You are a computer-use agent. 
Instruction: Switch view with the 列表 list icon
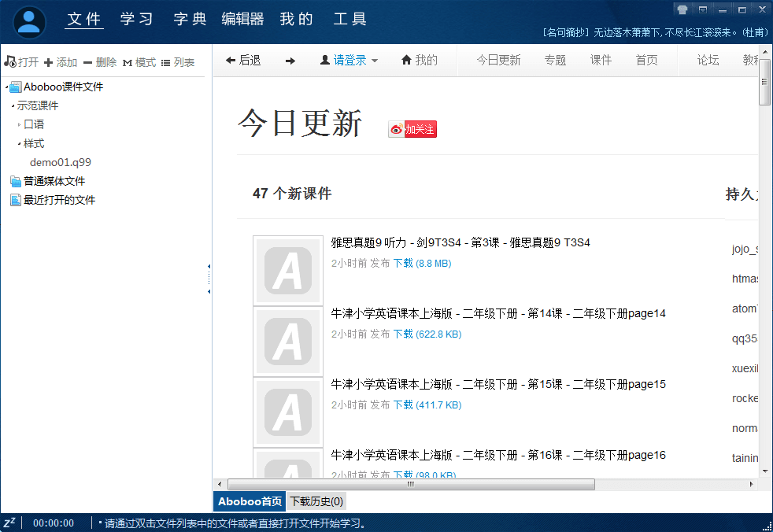166,62
